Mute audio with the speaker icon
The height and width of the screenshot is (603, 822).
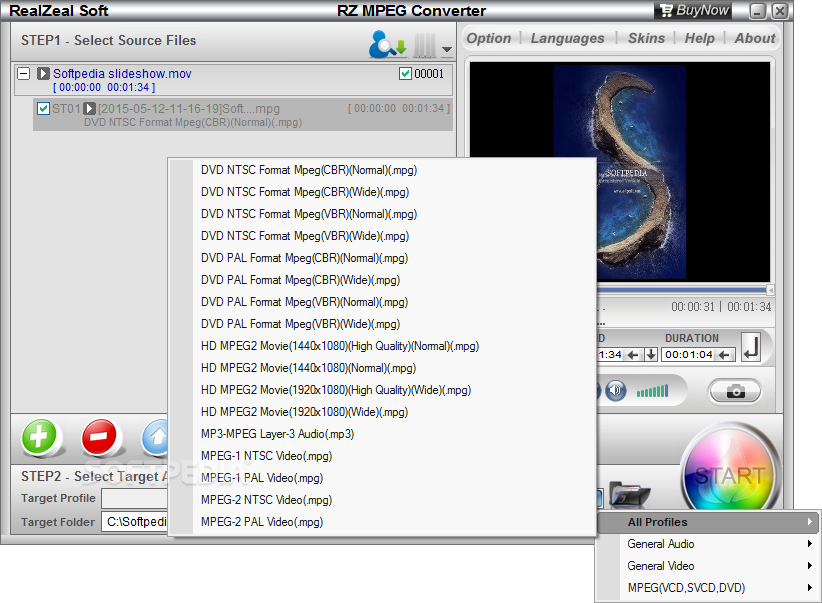(x=616, y=391)
